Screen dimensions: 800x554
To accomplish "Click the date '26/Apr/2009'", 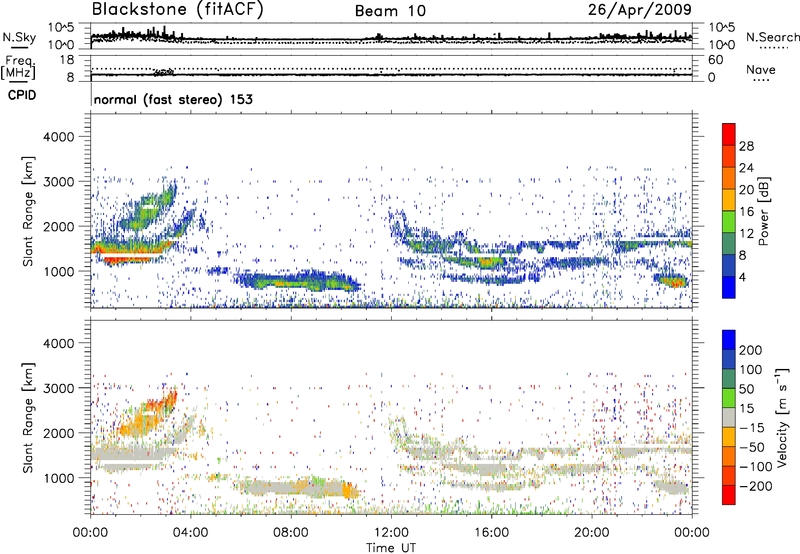I will point(640,9).
